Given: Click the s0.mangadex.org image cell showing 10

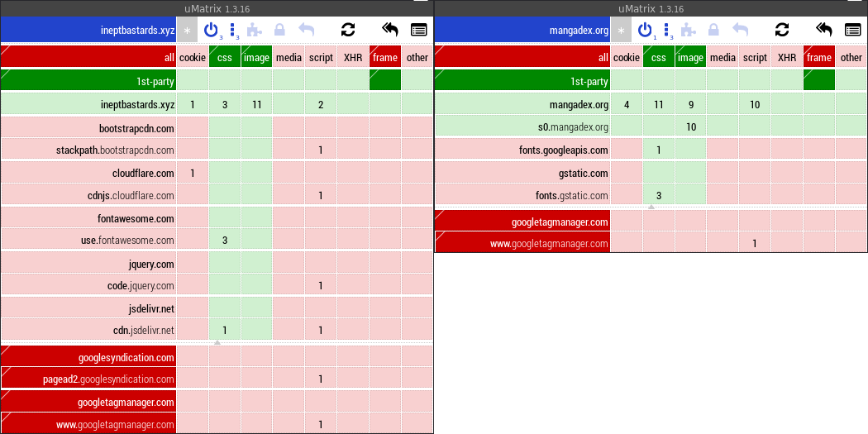Looking at the screenshot, I should (x=691, y=127).
